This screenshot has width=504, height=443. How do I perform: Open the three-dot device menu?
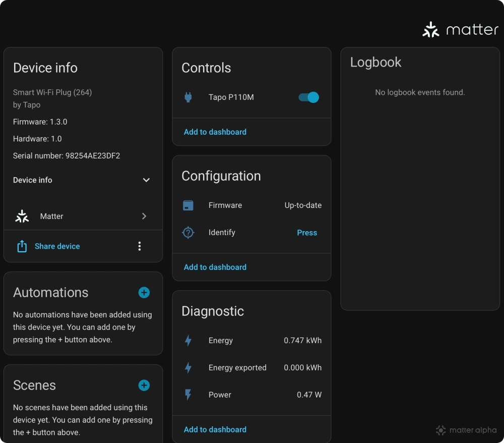coord(140,246)
